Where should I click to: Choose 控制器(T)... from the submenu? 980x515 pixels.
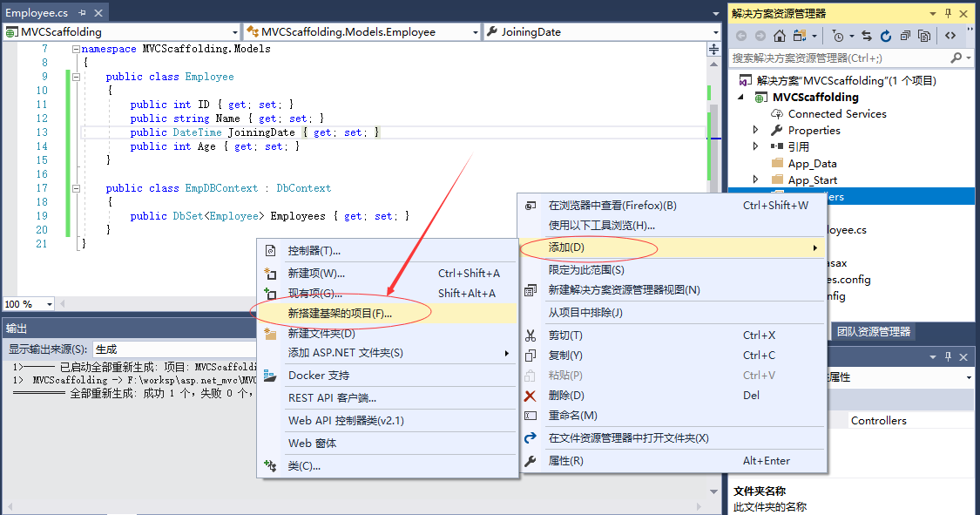pyautogui.click(x=314, y=251)
